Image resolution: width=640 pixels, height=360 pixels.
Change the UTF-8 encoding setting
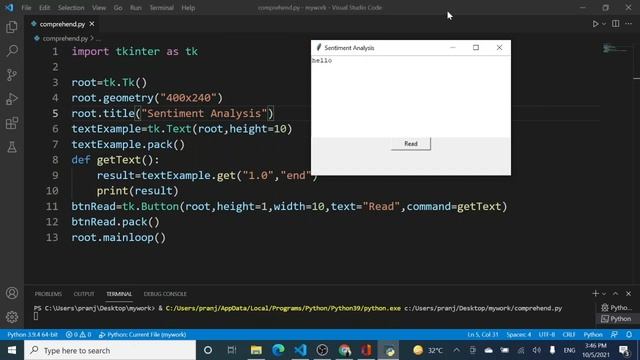pyautogui.click(x=547, y=335)
